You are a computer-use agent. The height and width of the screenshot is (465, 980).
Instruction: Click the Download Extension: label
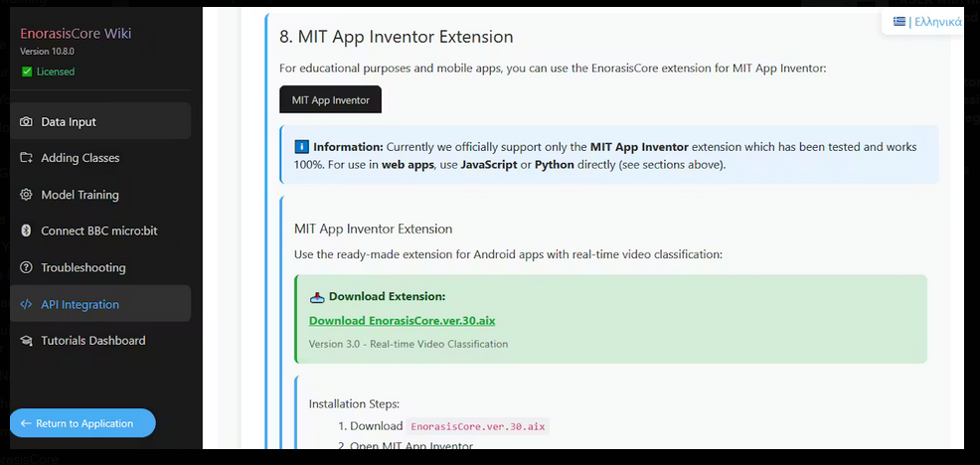(x=387, y=297)
